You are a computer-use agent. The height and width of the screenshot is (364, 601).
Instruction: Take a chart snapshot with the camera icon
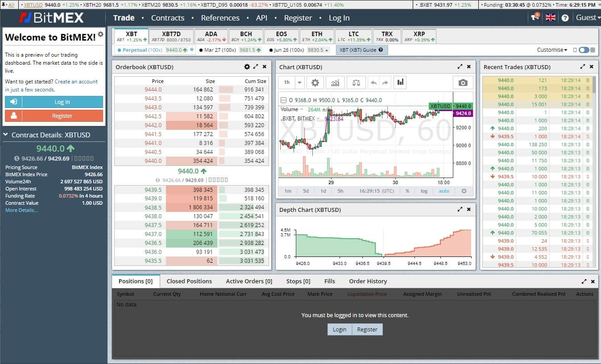463,83
